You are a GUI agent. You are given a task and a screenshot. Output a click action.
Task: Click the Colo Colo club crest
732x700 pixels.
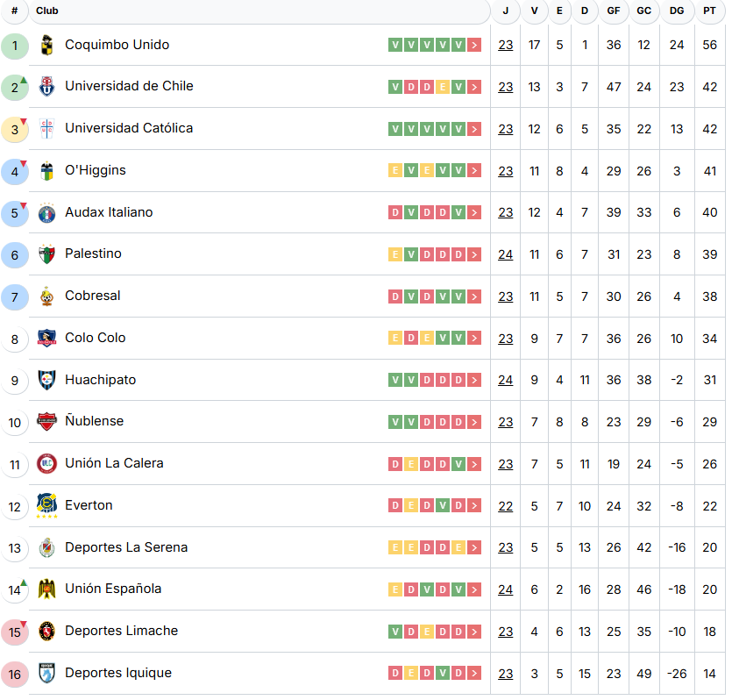(46, 339)
